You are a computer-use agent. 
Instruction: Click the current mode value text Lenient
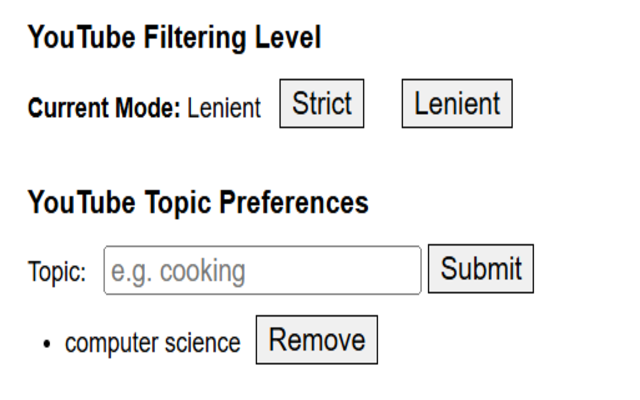(224, 108)
